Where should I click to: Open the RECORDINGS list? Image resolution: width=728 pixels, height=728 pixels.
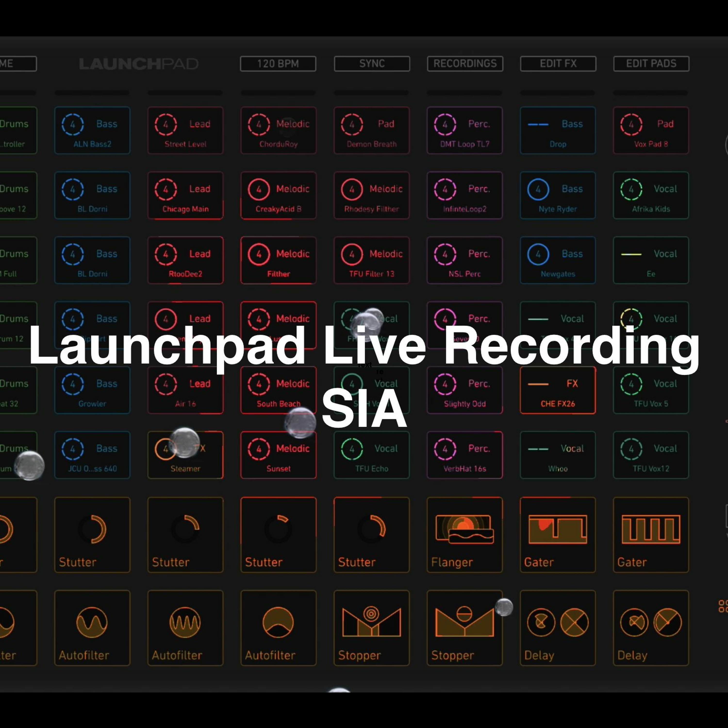(x=465, y=64)
